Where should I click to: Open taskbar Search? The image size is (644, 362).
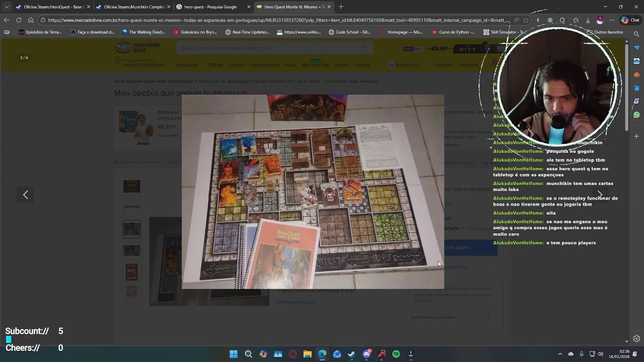click(x=248, y=354)
